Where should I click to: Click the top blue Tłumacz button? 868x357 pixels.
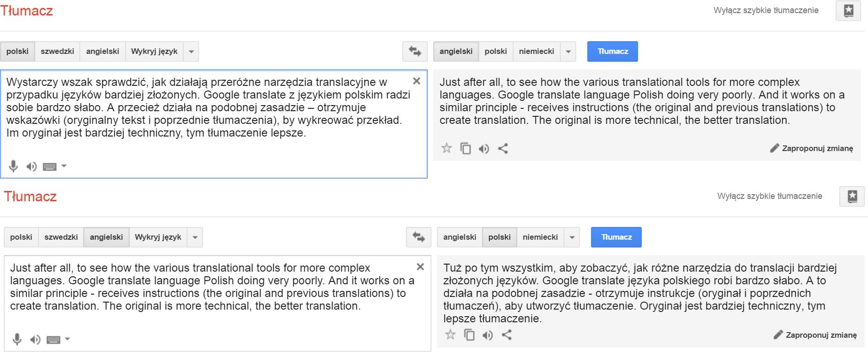(x=612, y=52)
